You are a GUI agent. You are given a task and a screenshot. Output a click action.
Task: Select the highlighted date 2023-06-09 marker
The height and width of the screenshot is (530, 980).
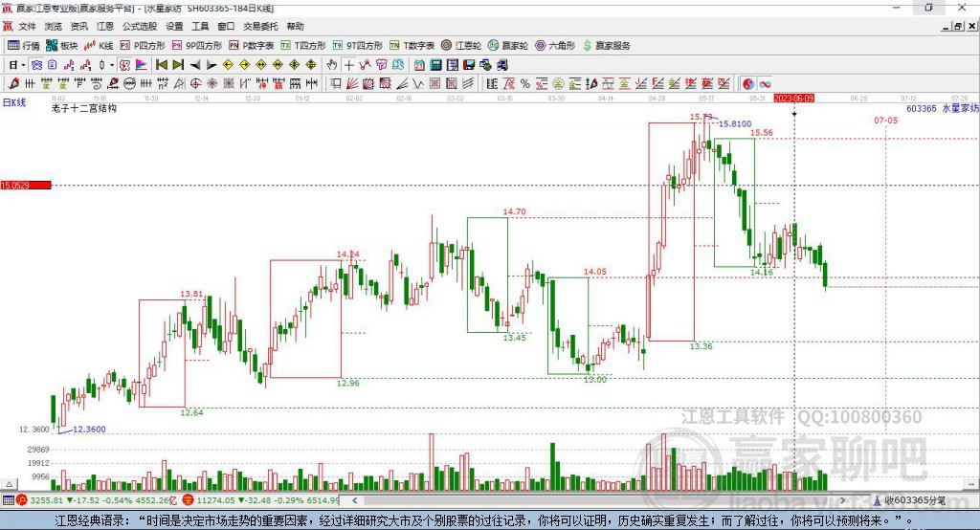[793, 99]
